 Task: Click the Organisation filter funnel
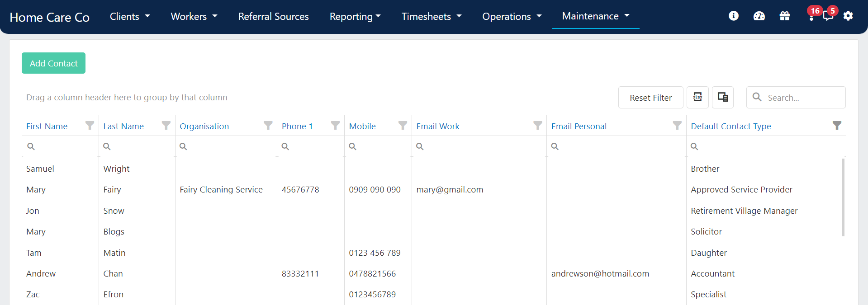coord(268,125)
